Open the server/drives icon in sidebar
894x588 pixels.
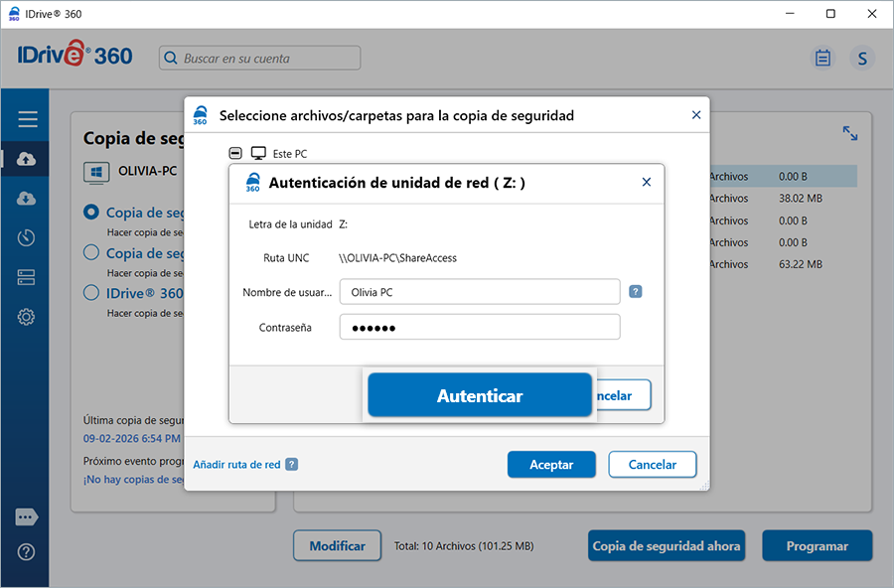(26, 277)
